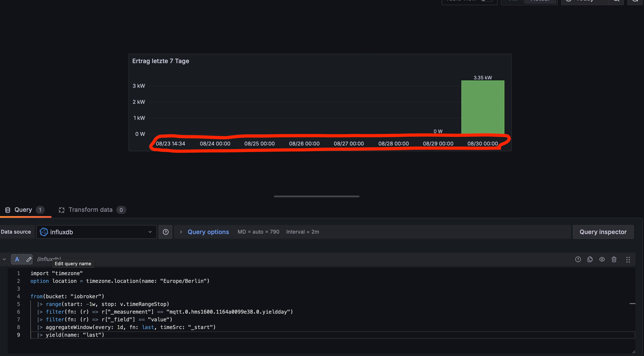Click into the yield line in query editor
The height and width of the screenshot is (356, 644).
(75, 335)
